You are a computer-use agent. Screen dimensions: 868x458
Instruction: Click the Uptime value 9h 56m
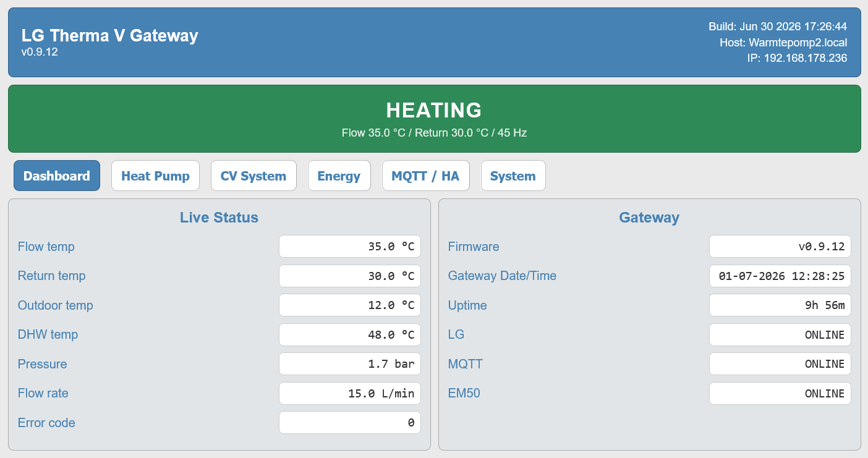coord(780,305)
